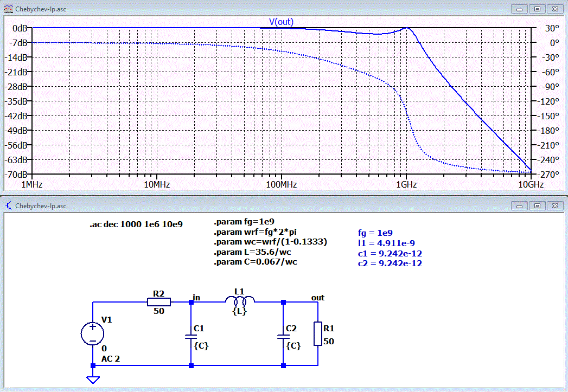Minimize the waveform plot window
Screen dimensions: 568x392
click(x=519, y=9)
